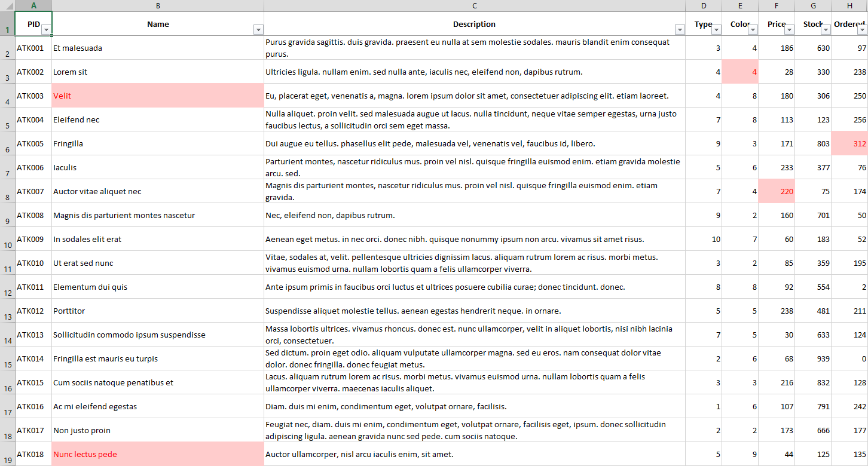The image size is (868, 466).
Task: Select Non justo proin cell
Action: 158,430
